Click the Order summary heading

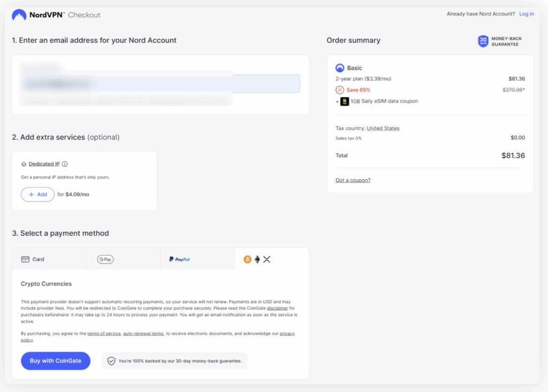tap(353, 41)
